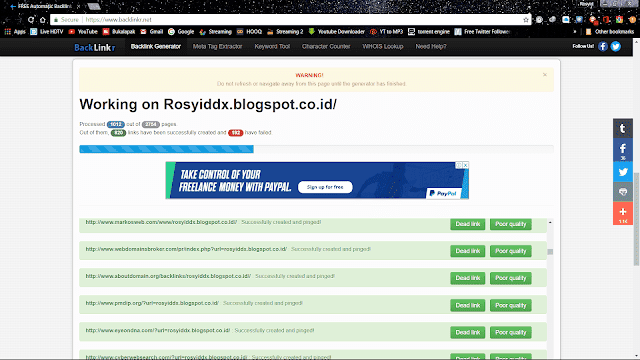Mark markosweb.com link as Poor quality
The width and height of the screenshot is (640, 360).
[511, 224]
